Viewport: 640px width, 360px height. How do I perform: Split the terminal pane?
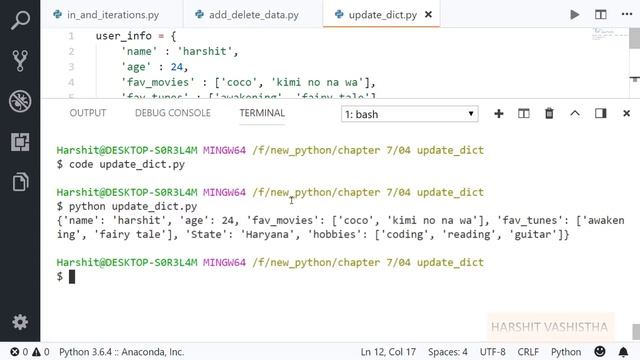coord(524,113)
